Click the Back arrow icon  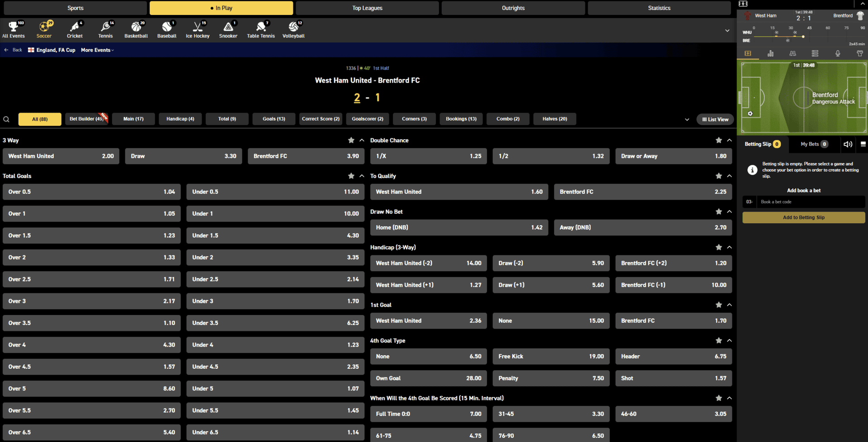[6, 50]
